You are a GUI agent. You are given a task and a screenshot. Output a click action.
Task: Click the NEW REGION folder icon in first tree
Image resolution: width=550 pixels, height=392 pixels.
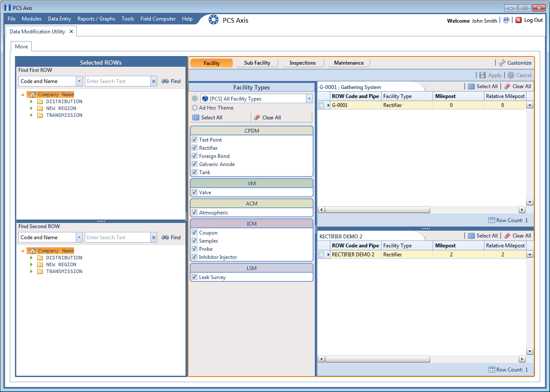[40, 108]
